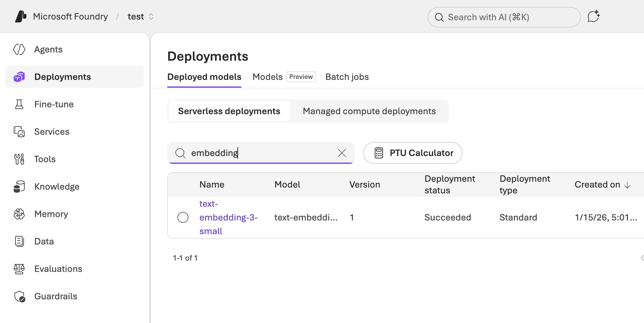The height and width of the screenshot is (323, 644).
Task: Switch to Deployed models tab
Action: click(204, 77)
